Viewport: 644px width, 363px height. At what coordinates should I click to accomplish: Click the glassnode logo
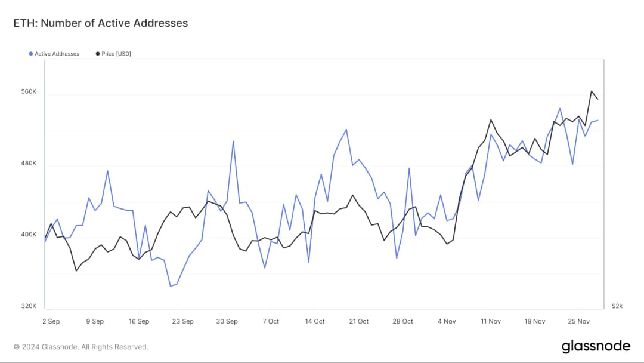coord(596,346)
